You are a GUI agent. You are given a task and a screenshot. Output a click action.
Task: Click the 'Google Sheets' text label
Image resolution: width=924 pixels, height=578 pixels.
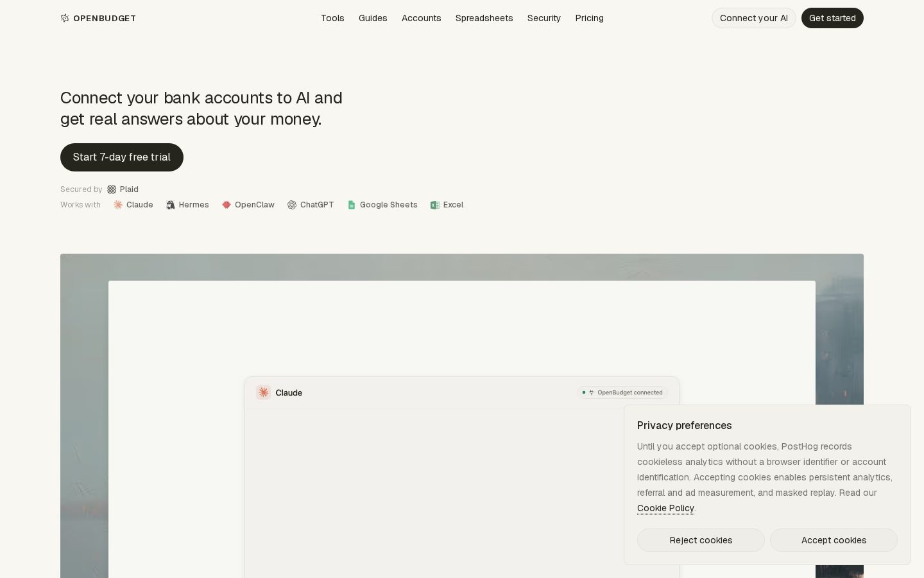point(389,205)
